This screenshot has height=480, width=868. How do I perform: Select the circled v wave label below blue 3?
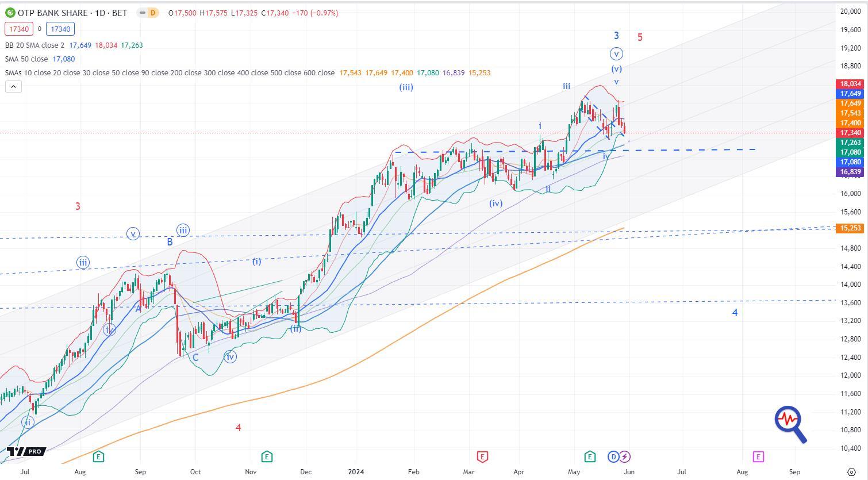[616, 54]
